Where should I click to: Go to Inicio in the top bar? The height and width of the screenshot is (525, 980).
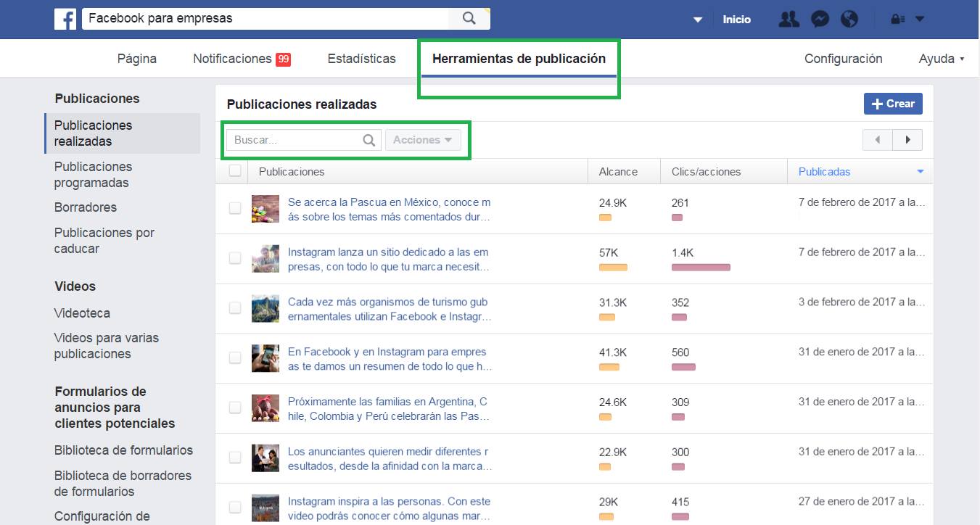tap(736, 20)
